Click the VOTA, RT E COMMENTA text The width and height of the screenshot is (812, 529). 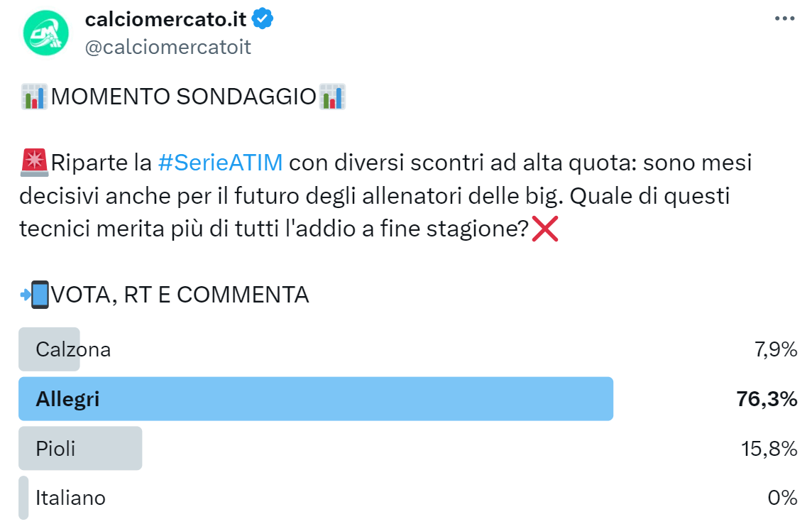coord(180,295)
